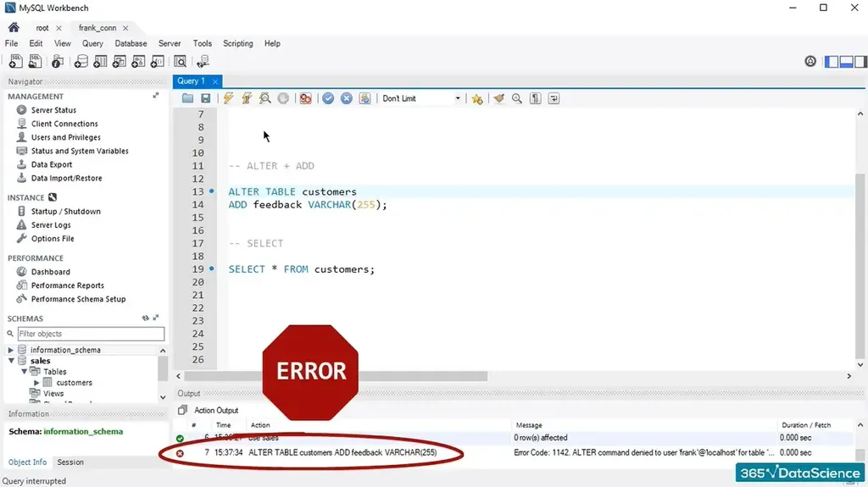Open Users and Privileges in Management
This screenshot has width=868, height=487.
tap(65, 137)
